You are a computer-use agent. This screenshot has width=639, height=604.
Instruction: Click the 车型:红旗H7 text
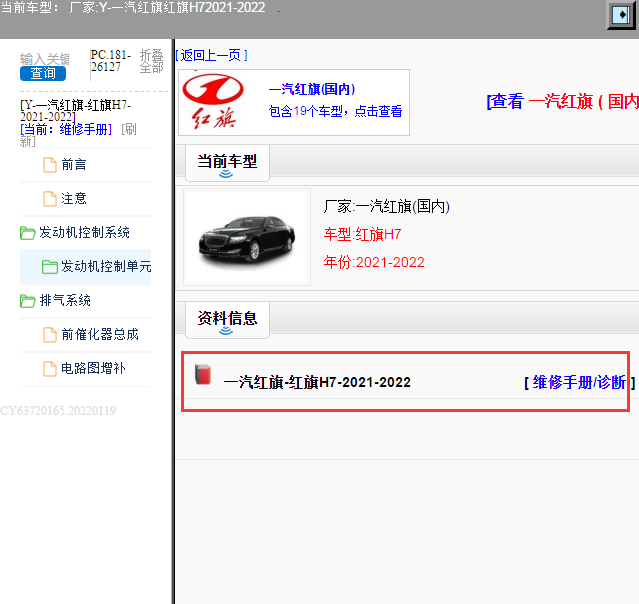click(363, 234)
